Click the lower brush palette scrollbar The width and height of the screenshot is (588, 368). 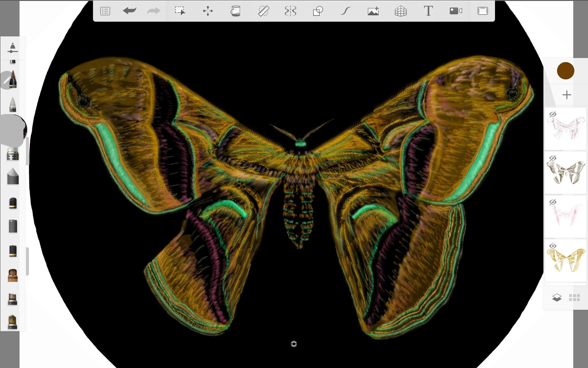pos(28,261)
